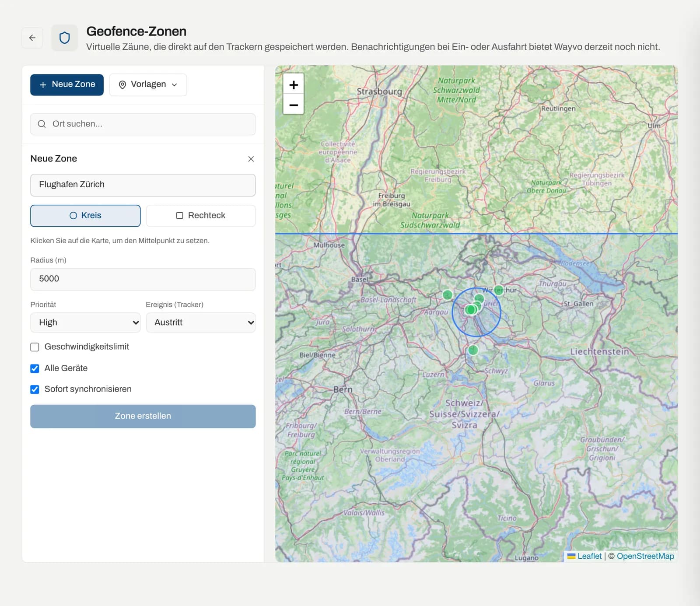Click the Strasbourg label on the map

[379, 91]
